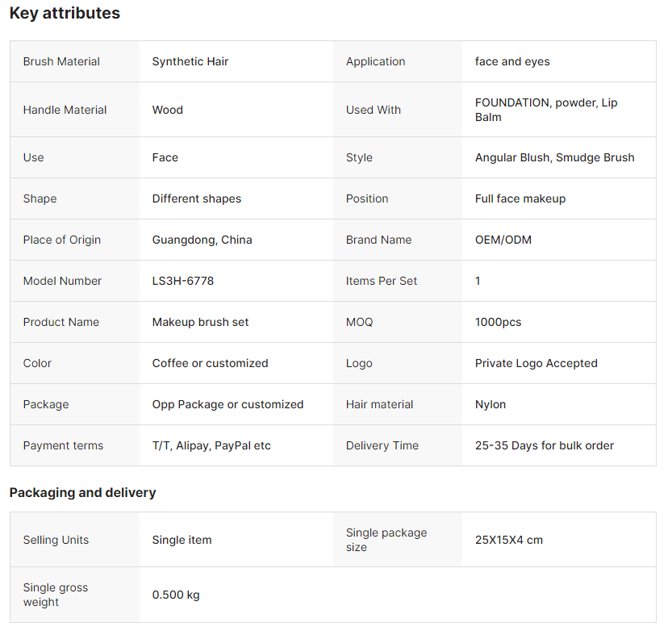Select the Brush Material label

[x=61, y=61]
